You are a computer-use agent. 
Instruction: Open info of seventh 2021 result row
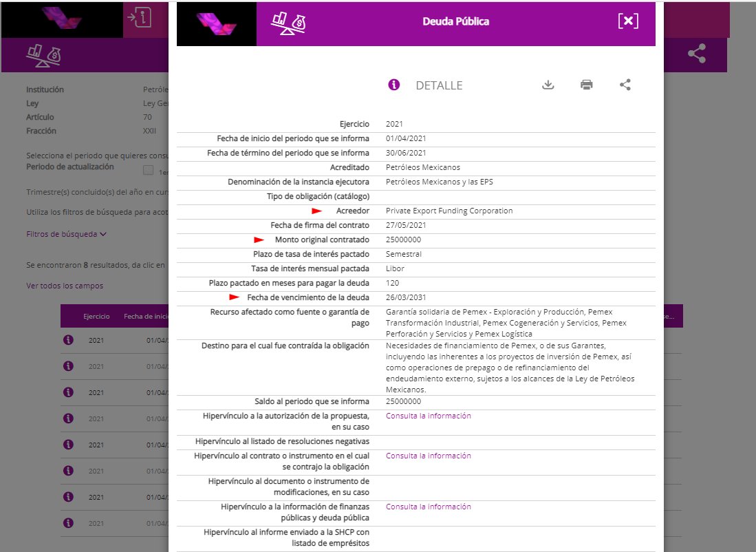(x=69, y=496)
